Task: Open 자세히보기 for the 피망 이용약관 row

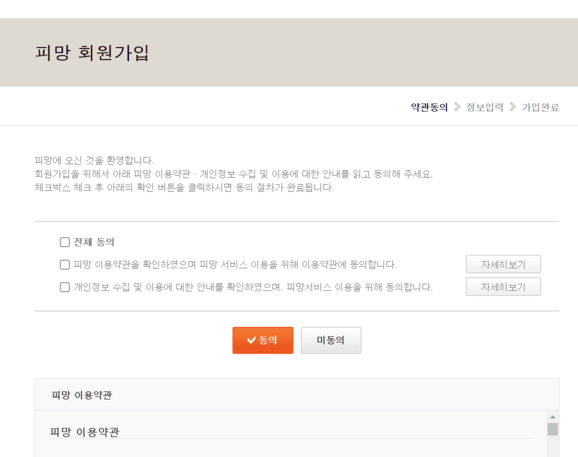Action: [x=503, y=264]
